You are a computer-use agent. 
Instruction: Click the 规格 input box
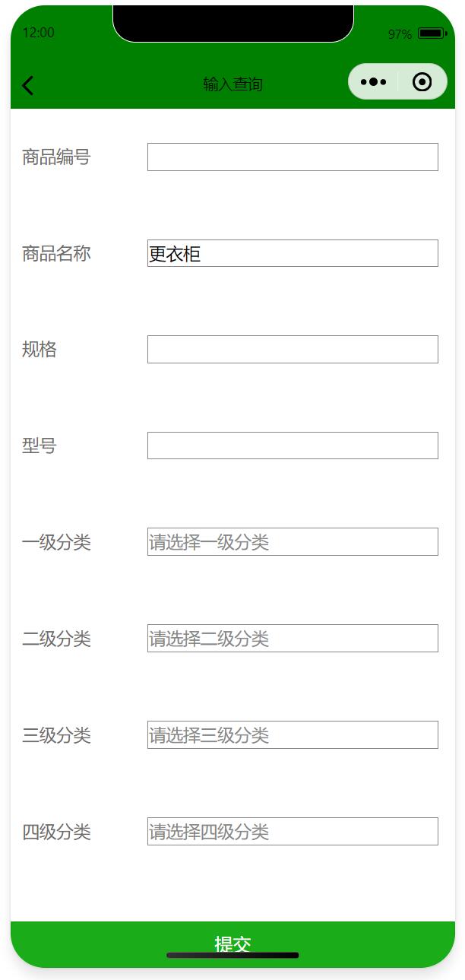tap(293, 349)
